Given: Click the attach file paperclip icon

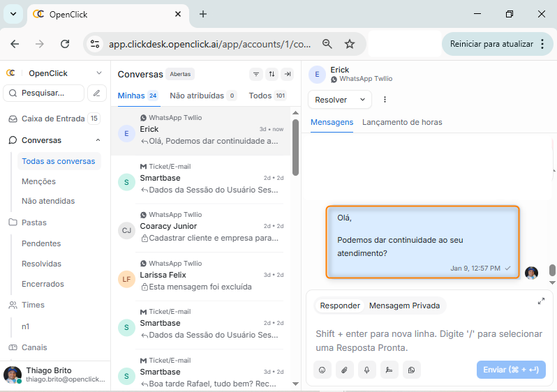Looking at the screenshot, I should point(344,370).
